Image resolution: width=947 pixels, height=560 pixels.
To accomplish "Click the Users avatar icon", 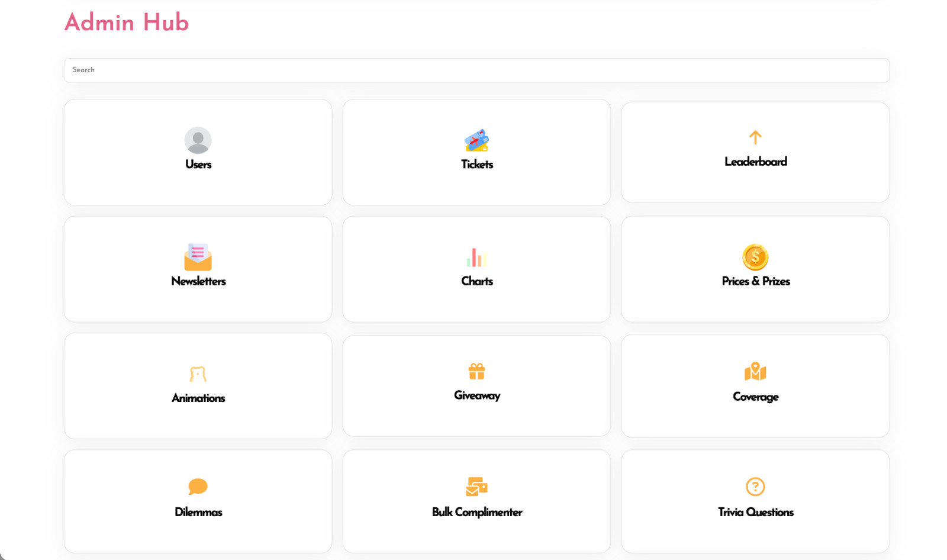I will pos(198,140).
